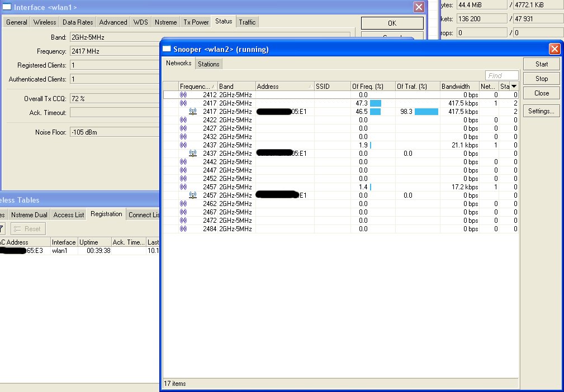Switch to the Stations tab in Snooper
This screenshot has height=392, width=564.
[208, 63]
